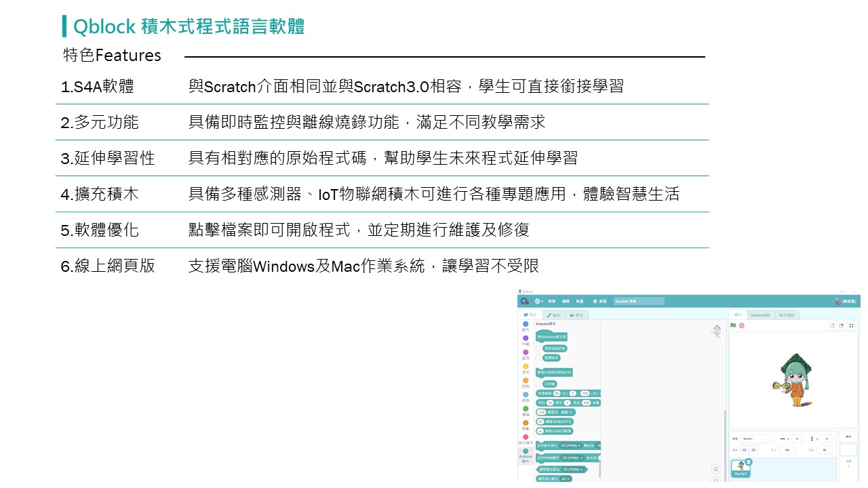This screenshot has width=868, height=488.
Task: Check the 計時器 block checkbox
Action: click(x=539, y=384)
